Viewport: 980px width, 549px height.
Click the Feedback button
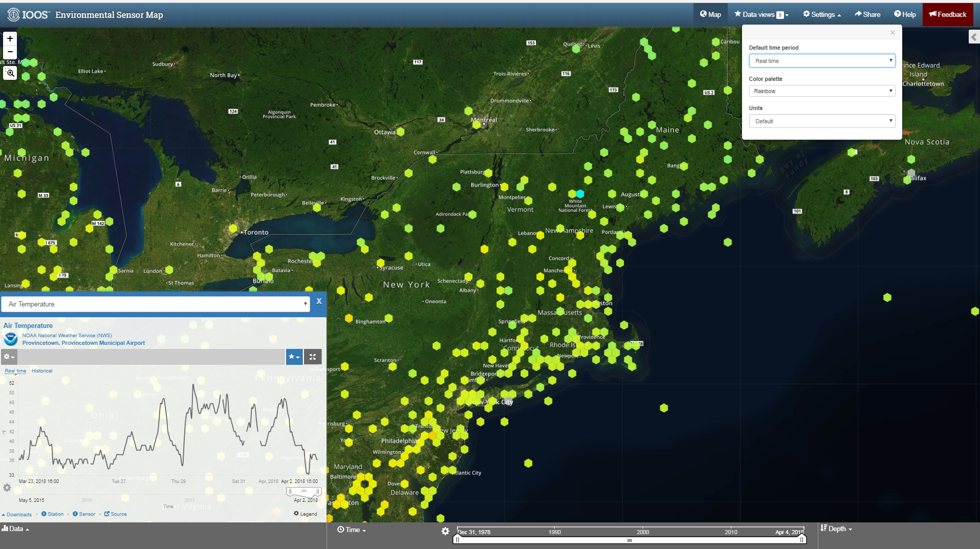pos(948,14)
